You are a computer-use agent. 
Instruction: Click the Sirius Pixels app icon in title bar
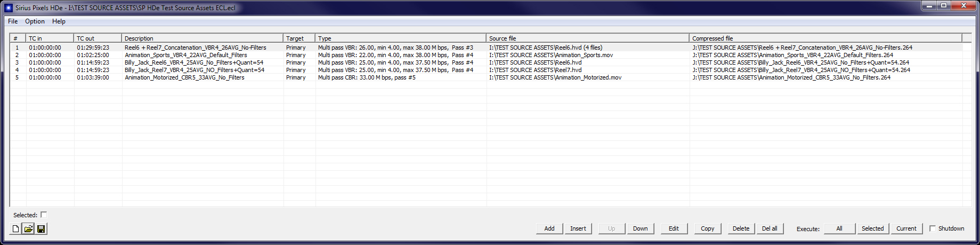pos(8,8)
